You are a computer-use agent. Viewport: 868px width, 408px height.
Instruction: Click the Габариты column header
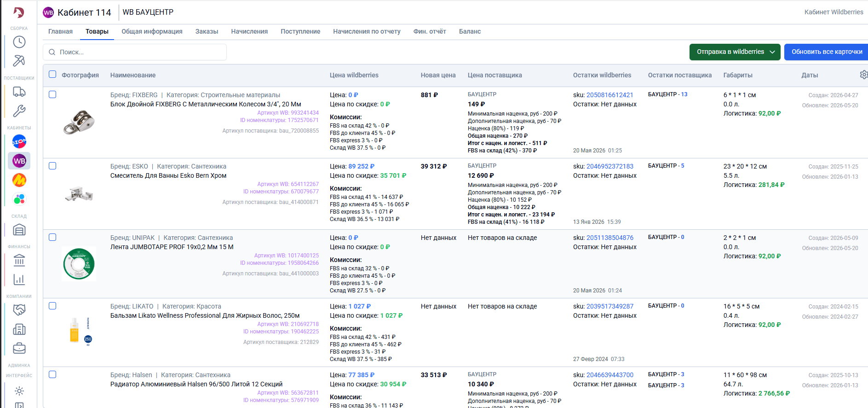(x=738, y=75)
